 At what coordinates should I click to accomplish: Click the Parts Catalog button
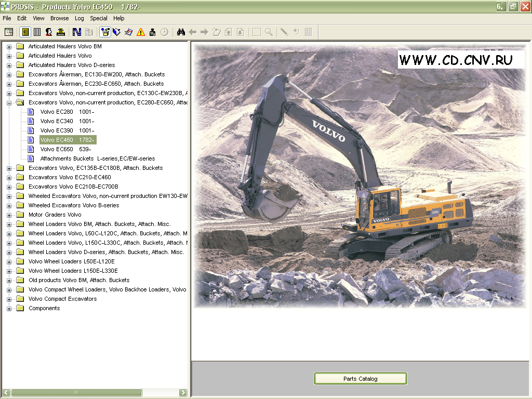[361, 379]
